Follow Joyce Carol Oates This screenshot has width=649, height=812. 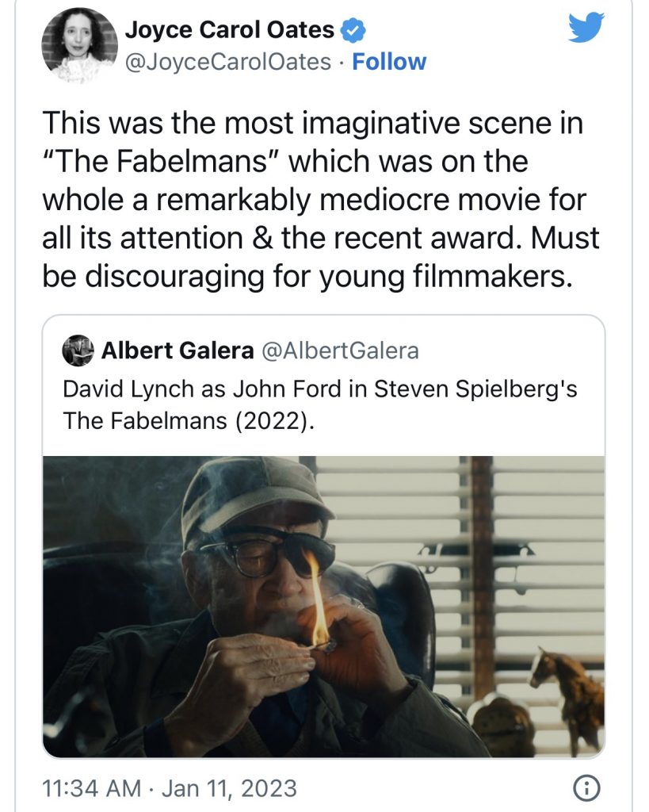pyautogui.click(x=388, y=62)
